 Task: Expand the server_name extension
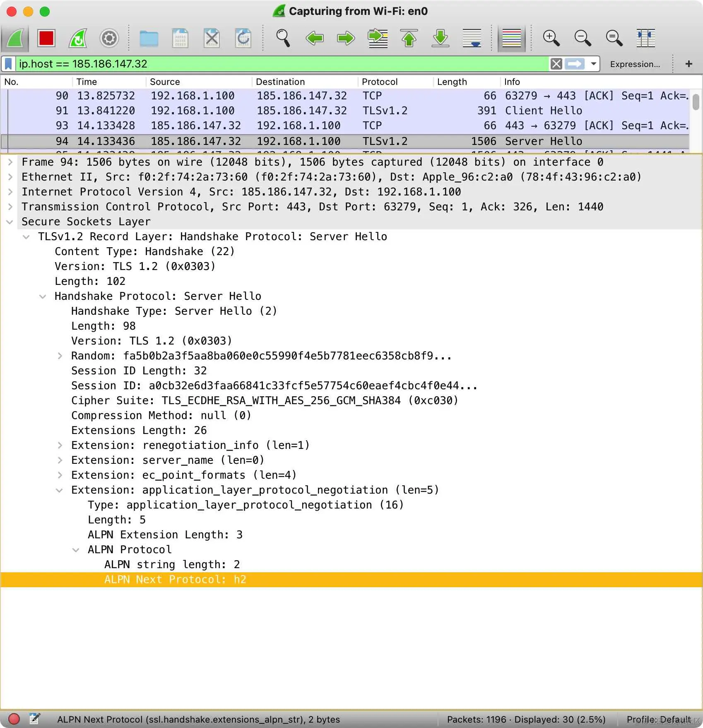pyautogui.click(x=60, y=460)
